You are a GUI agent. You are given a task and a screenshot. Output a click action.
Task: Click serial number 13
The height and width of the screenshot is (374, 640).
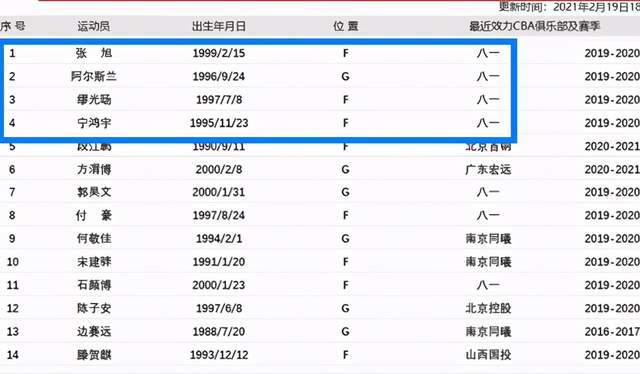click(13, 332)
